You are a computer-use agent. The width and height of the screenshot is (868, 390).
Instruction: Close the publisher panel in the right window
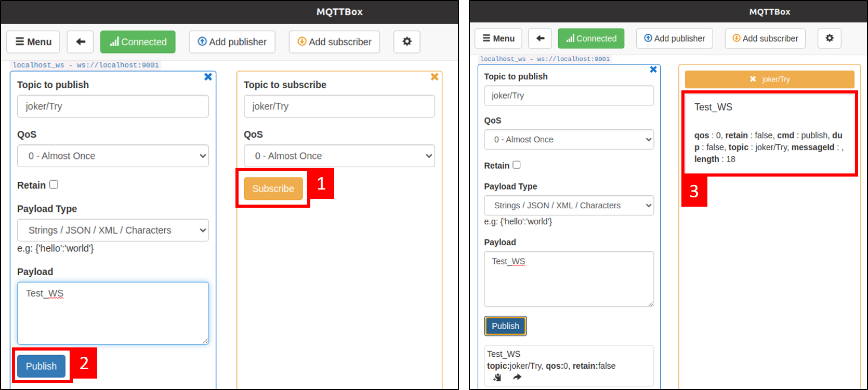pyautogui.click(x=653, y=70)
